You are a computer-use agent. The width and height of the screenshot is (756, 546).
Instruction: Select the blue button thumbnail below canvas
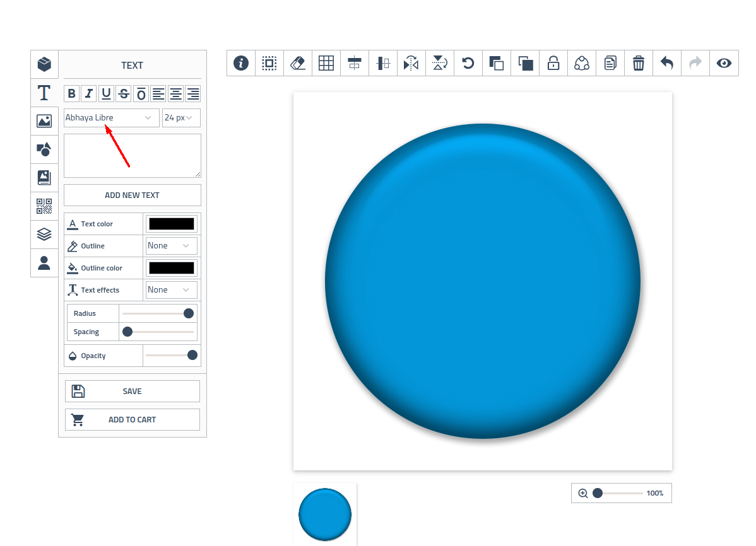coord(325,514)
